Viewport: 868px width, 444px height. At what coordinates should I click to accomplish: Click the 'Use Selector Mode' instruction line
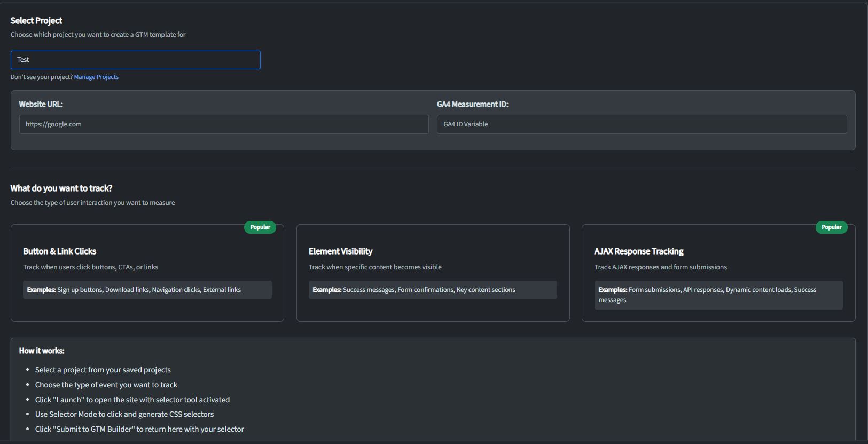(124, 414)
